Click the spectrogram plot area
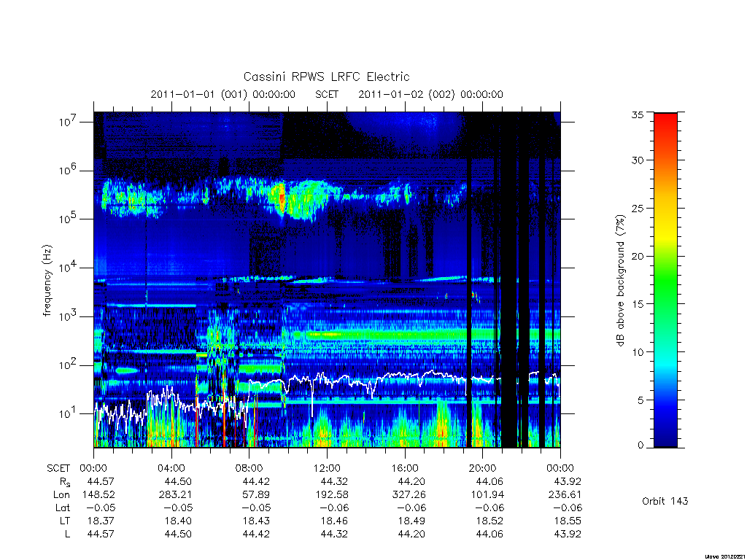 (327, 279)
